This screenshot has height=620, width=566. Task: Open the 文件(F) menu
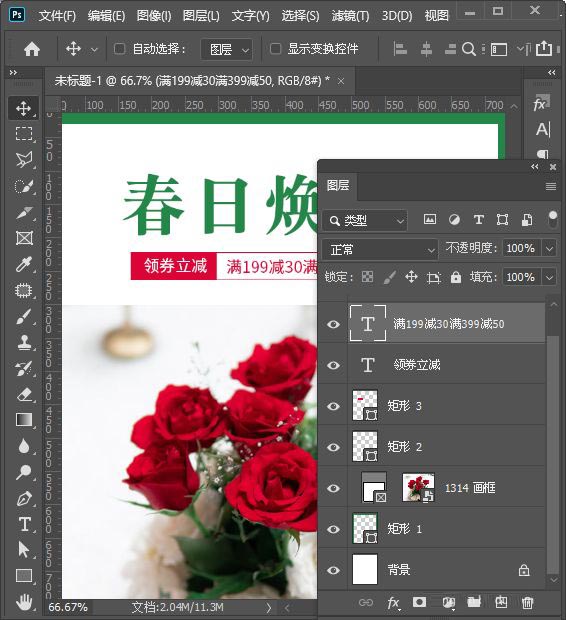(x=57, y=16)
